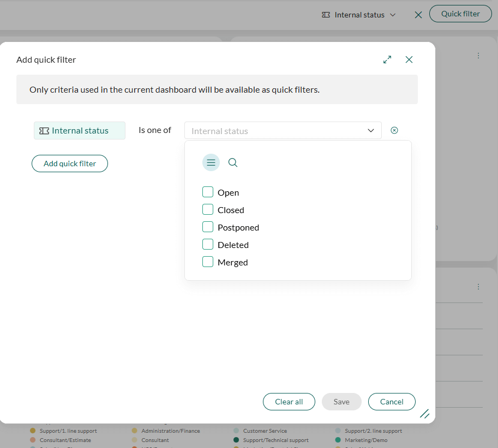Expand the Add quick filter dialog to fullscreen
Screen dimensions: 498x448
(x=387, y=59)
